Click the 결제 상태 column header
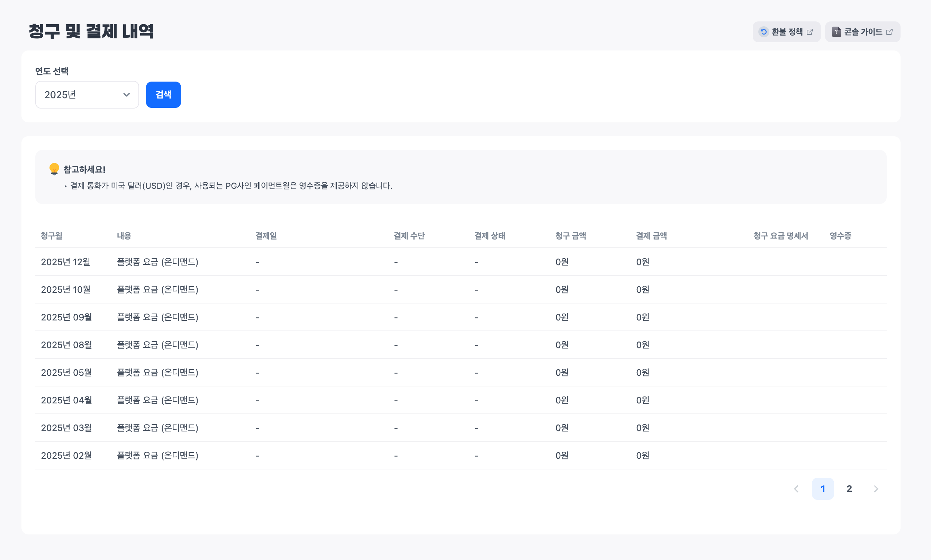The image size is (931, 560). point(489,236)
